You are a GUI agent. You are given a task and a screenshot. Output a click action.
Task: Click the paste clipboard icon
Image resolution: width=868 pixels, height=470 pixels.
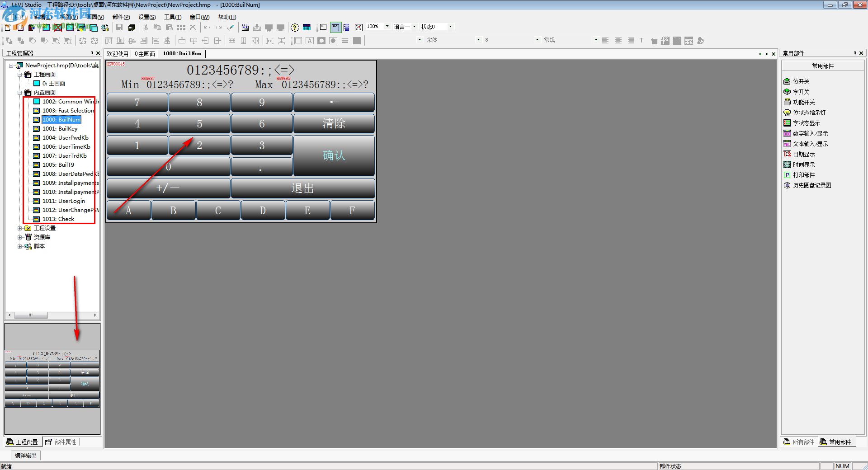point(169,28)
